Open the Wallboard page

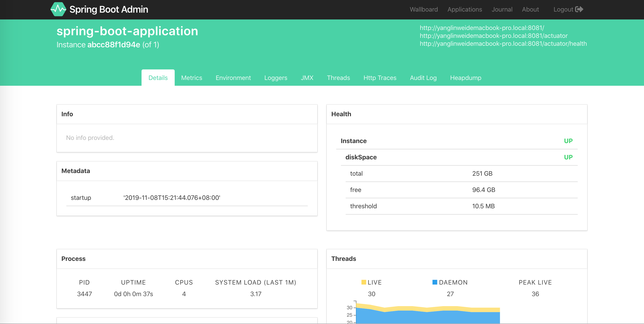(x=424, y=9)
